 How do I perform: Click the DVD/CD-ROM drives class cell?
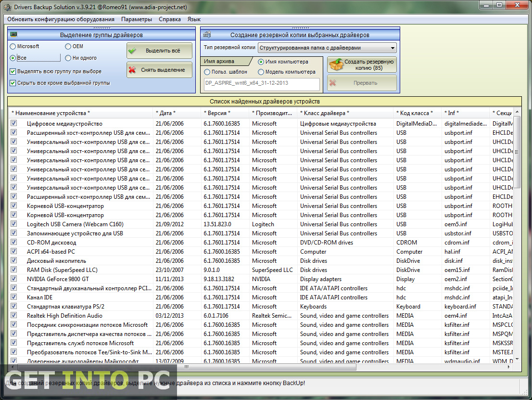click(x=327, y=243)
